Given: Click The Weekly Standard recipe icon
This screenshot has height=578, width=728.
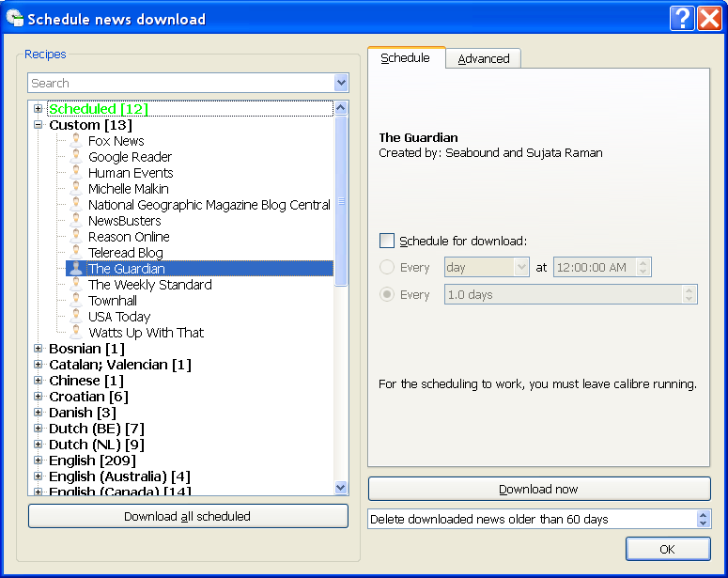Looking at the screenshot, I should pyautogui.click(x=76, y=284).
